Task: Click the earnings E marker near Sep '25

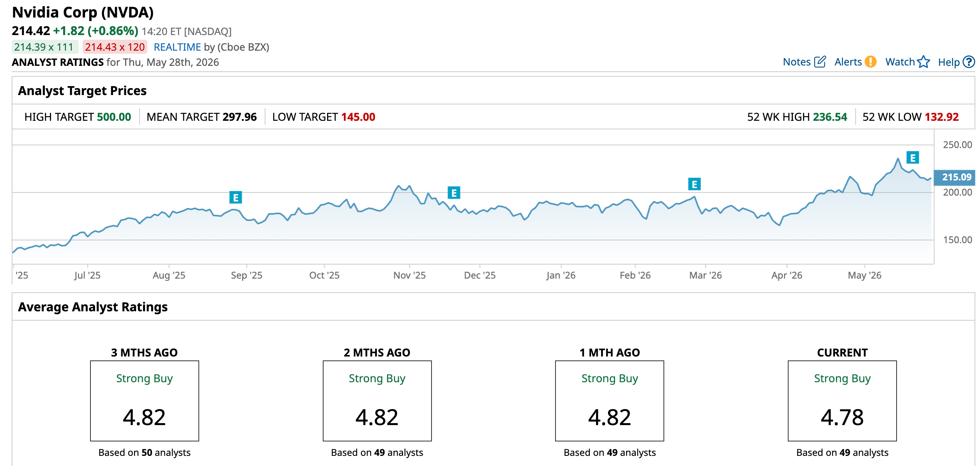Action: point(235,198)
